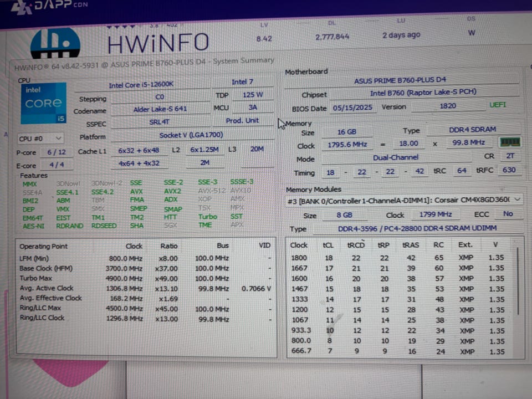Click the module Clock '1799 MHz'
This screenshot has width=532, height=399.
click(x=436, y=214)
